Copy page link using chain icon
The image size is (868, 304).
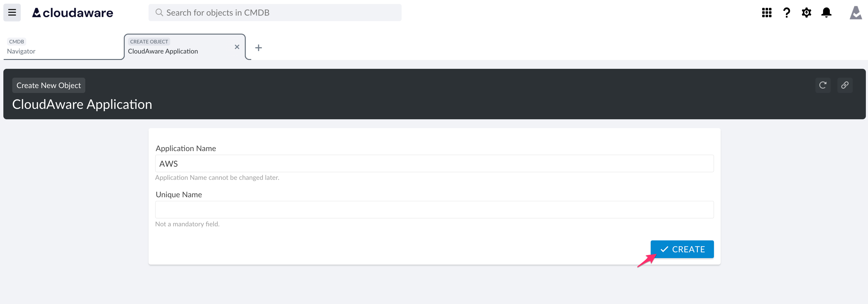844,85
